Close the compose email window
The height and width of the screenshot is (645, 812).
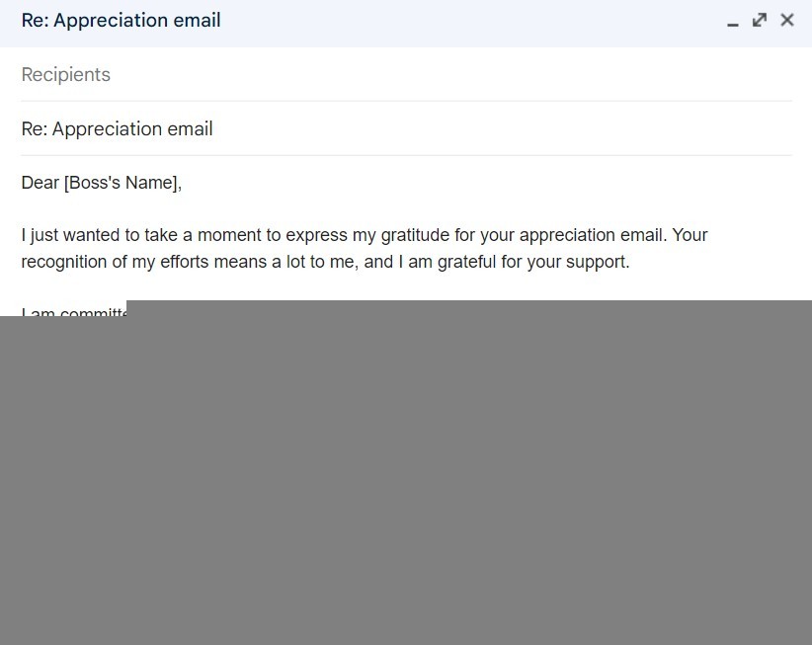click(787, 20)
